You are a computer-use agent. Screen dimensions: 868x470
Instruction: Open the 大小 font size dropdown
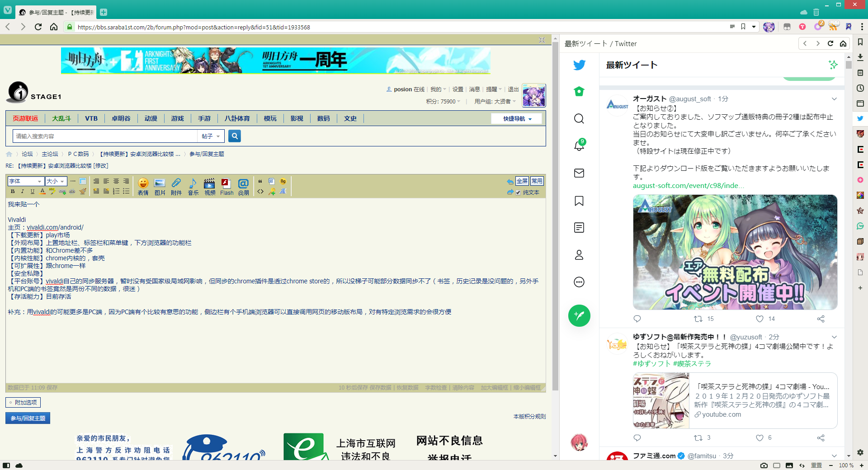click(56, 181)
